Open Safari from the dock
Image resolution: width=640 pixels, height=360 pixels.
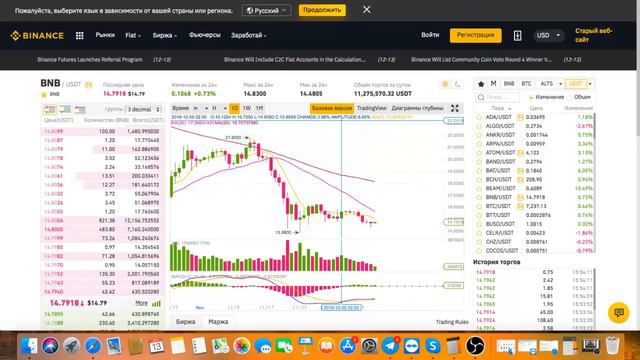[93, 346]
